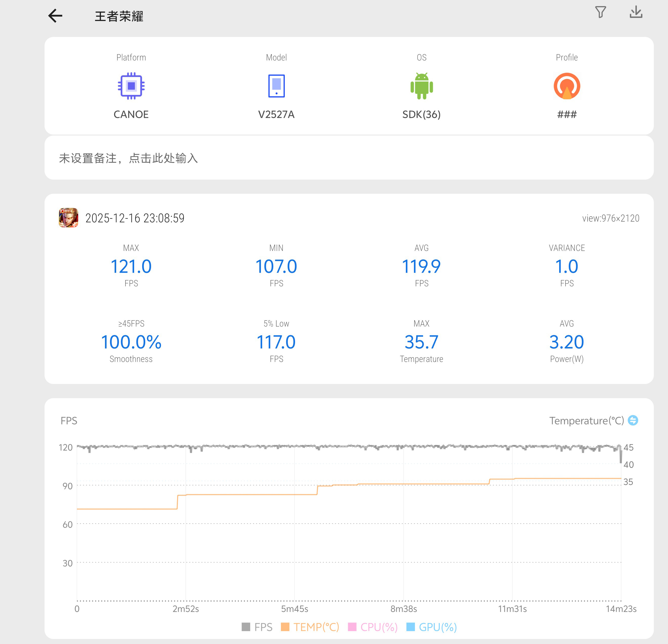Click the 8m38s chart time marker
This screenshot has width=668, height=644.
(404, 609)
